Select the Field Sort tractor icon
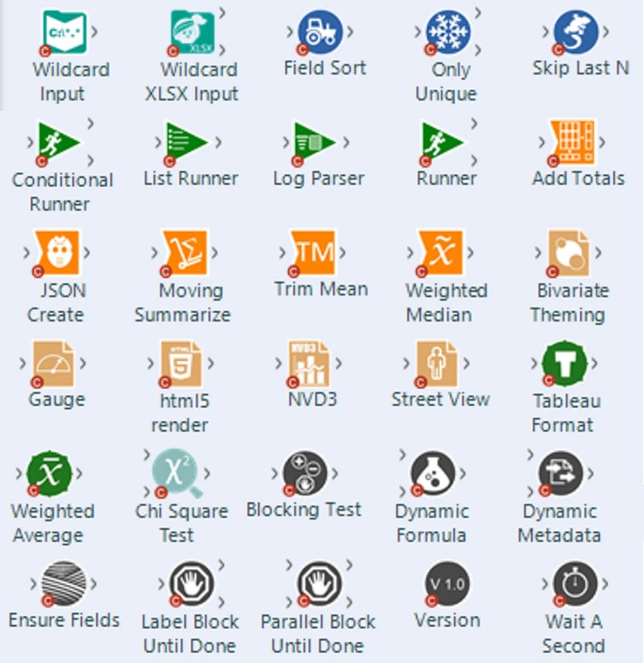Screen dimensions: 644x663 (x=321, y=31)
